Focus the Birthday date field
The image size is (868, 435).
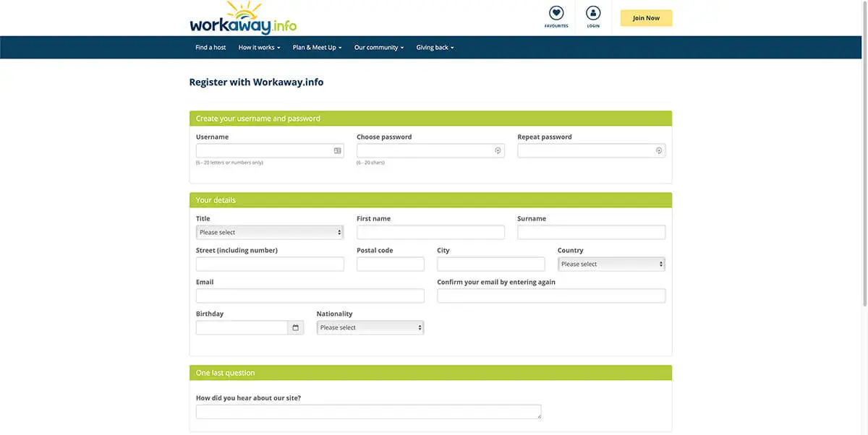[x=242, y=328]
